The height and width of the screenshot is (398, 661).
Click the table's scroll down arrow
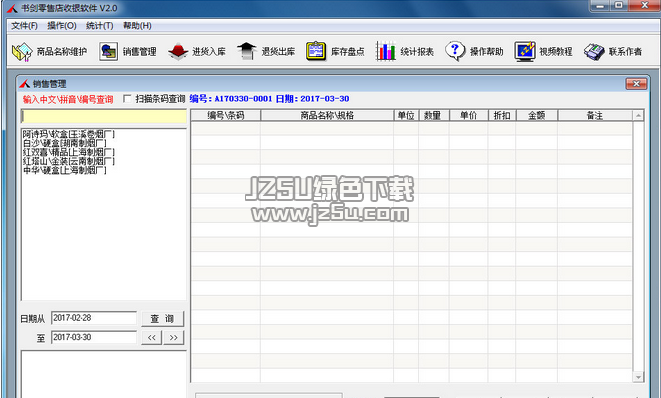[638, 377]
